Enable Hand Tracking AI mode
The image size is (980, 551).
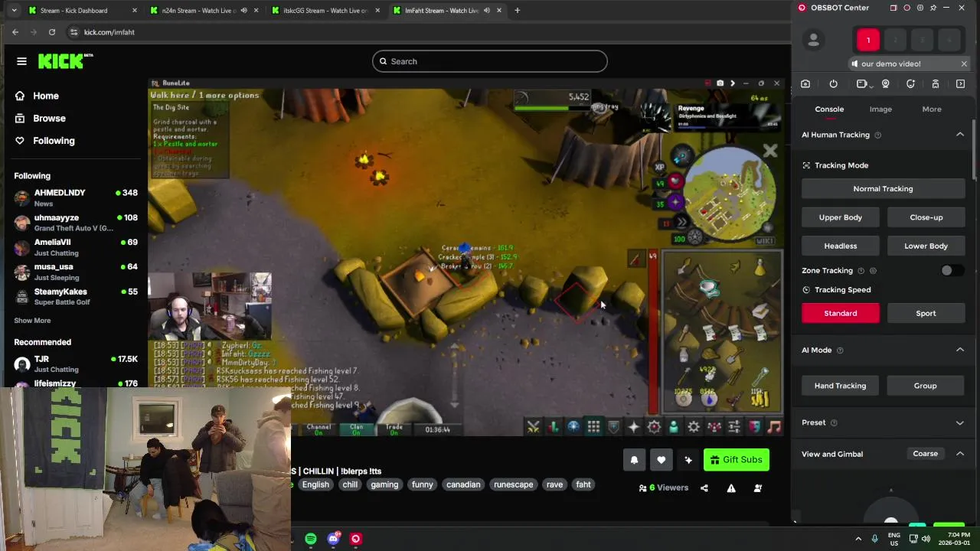click(841, 386)
